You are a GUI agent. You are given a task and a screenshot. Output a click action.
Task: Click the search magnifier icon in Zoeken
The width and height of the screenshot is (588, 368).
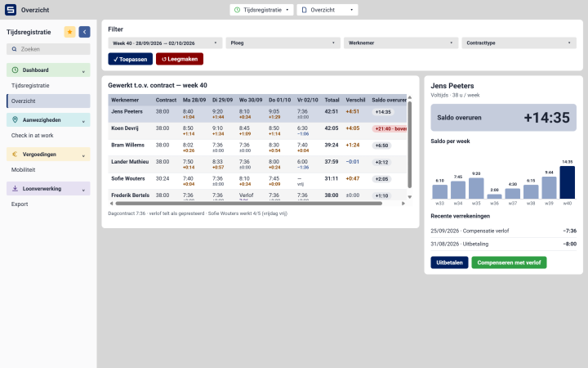click(x=14, y=49)
